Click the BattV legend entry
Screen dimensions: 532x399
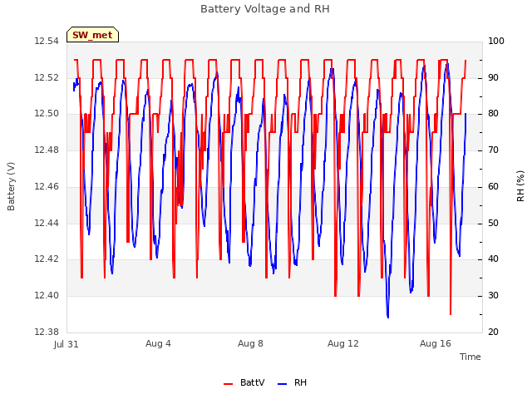244,382
